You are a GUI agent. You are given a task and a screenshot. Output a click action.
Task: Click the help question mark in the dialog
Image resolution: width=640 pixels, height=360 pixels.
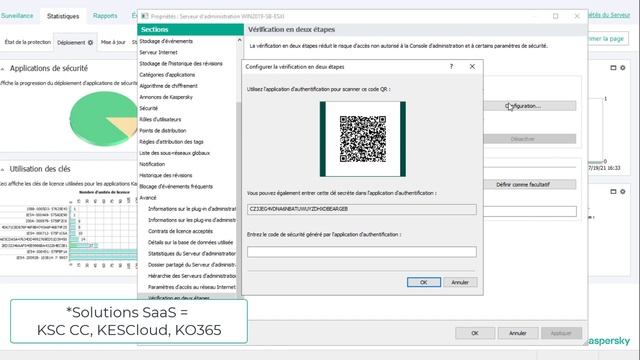click(x=451, y=67)
